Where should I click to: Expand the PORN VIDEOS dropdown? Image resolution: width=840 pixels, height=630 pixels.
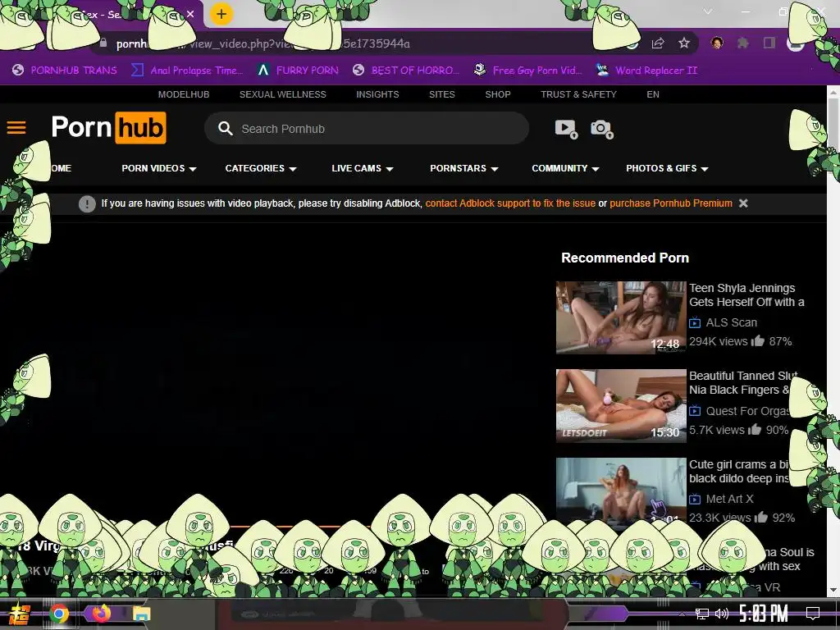click(159, 168)
